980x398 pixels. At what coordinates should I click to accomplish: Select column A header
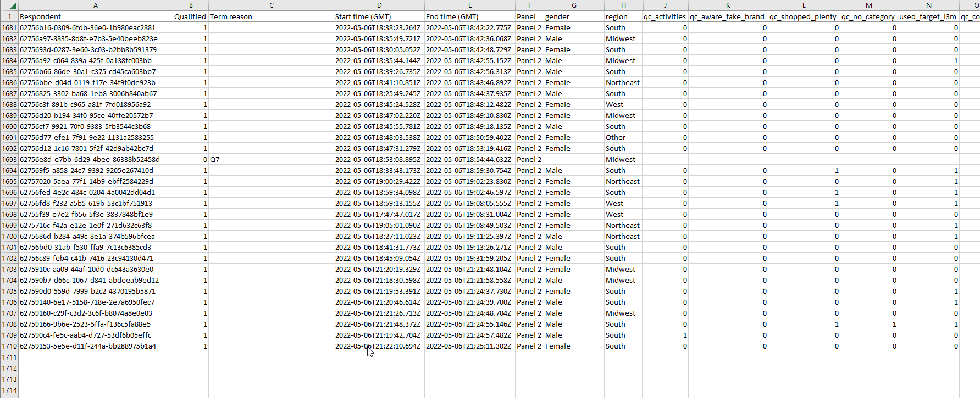96,5
